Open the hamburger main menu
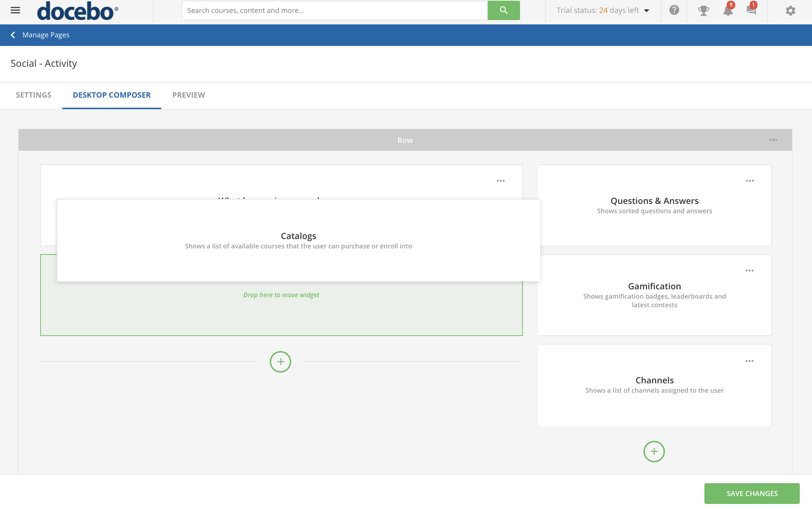The width and height of the screenshot is (812, 509). [x=15, y=10]
